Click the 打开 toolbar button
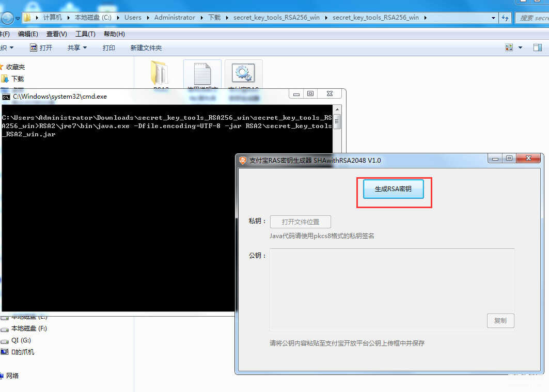Screen dimensions: 549x392 [x=41, y=48]
